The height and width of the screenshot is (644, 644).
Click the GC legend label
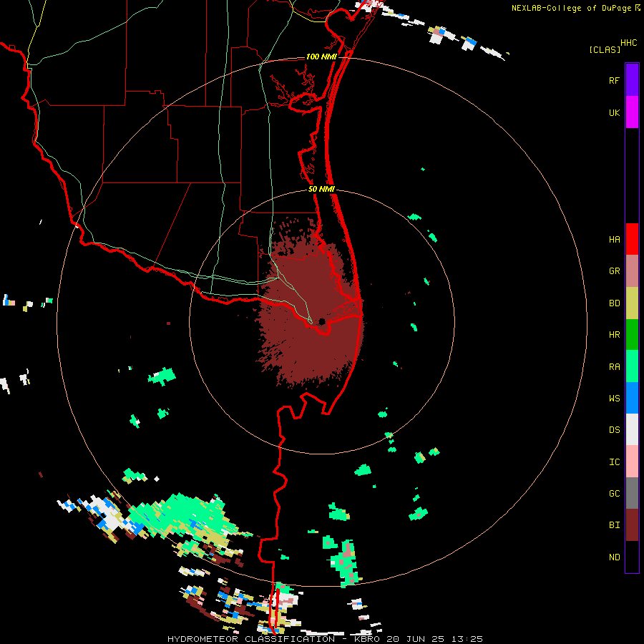tap(614, 494)
